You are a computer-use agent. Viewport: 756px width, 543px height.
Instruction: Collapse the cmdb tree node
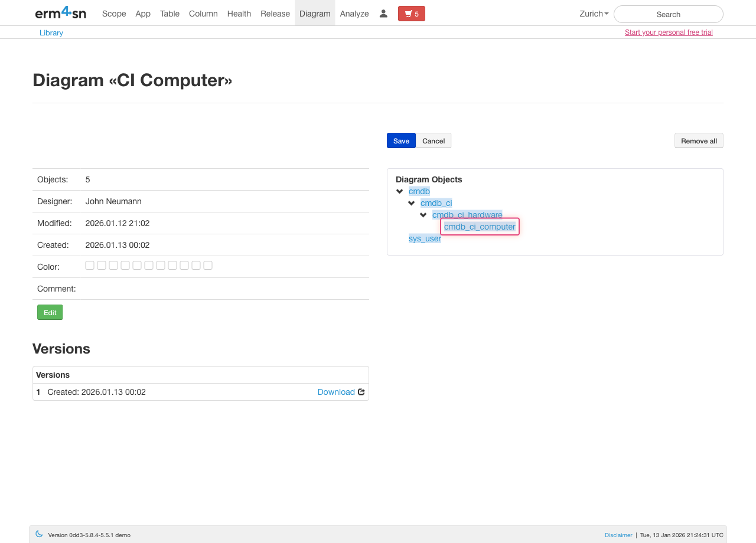pyautogui.click(x=400, y=191)
